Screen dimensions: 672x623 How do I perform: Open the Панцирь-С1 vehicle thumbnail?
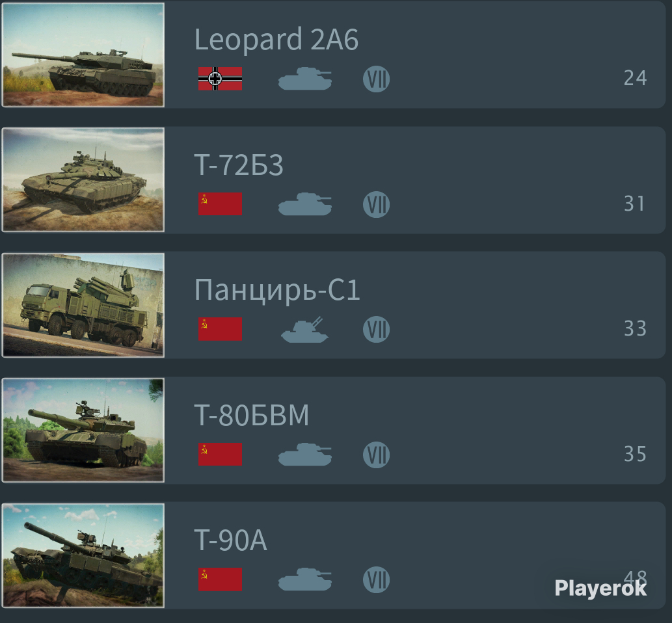(x=83, y=305)
